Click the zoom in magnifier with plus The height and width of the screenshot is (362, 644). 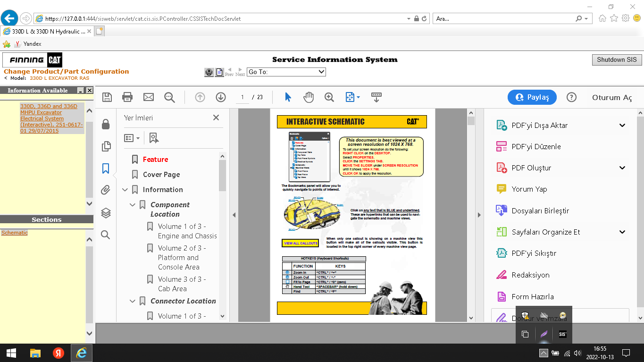pos(329,97)
